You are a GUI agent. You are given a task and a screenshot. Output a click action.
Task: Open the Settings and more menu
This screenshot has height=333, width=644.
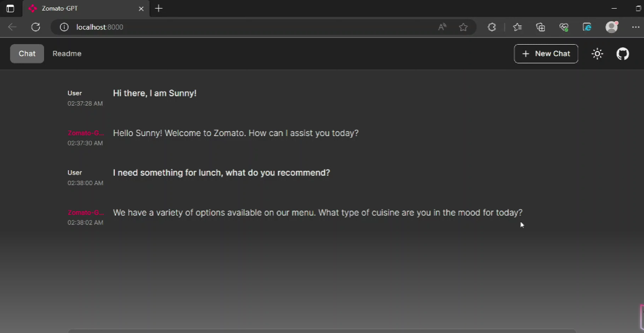click(x=635, y=27)
